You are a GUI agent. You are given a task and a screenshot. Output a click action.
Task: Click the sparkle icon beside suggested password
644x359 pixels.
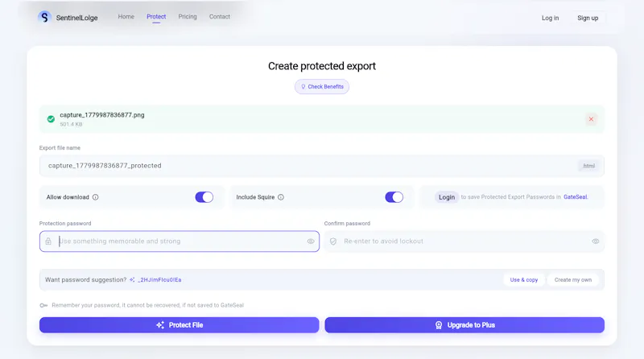132,280
